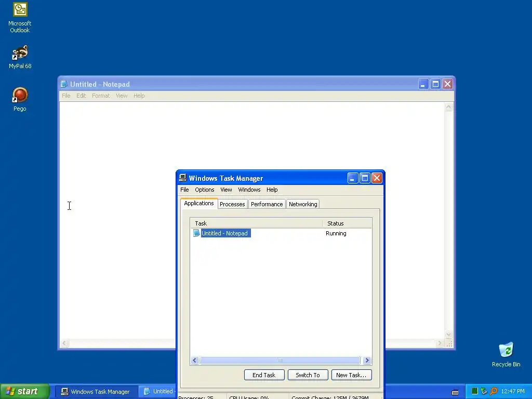The width and height of the screenshot is (532, 399).
Task: Close the Notepad window
Action: [447, 84]
